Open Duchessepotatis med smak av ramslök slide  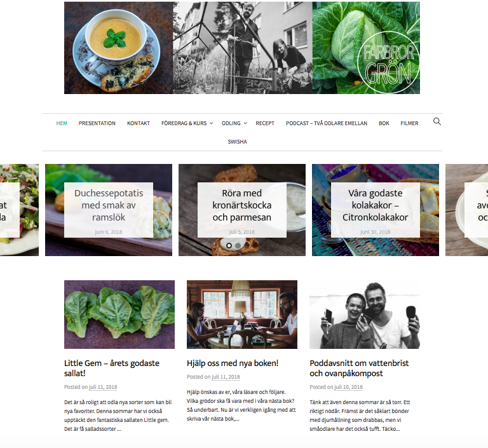[x=109, y=205]
